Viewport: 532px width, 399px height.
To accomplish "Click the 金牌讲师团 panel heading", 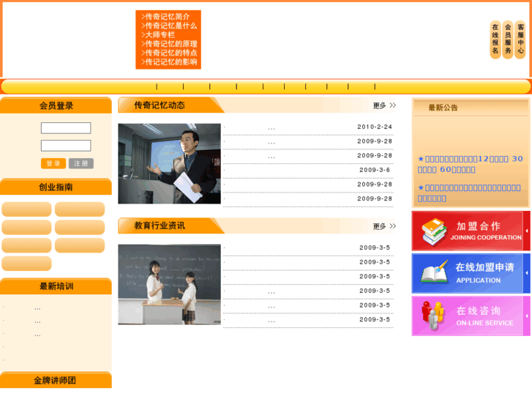I will (x=55, y=380).
